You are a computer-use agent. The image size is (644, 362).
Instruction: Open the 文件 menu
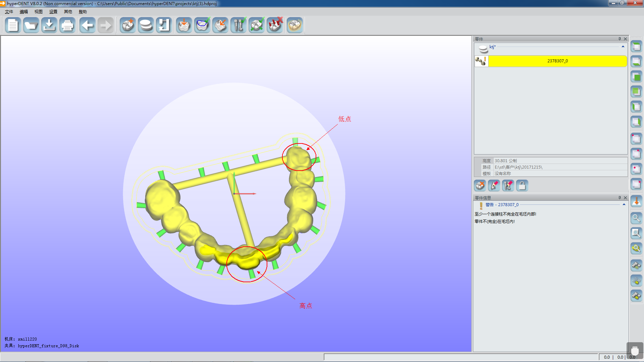point(9,12)
